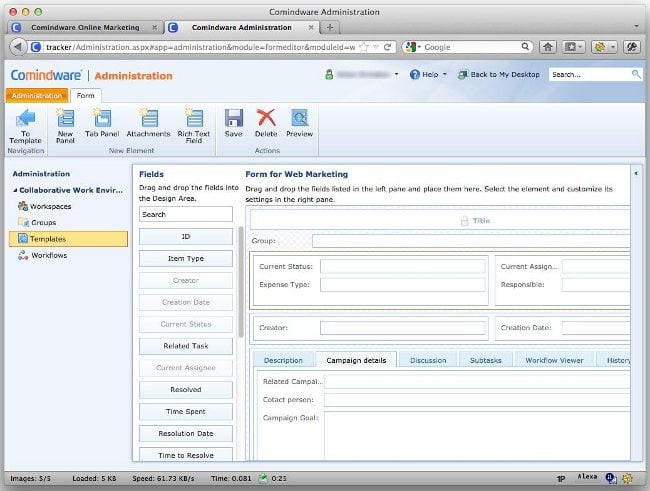The height and width of the screenshot is (491, 650).
Task: Select the Time to Resolve field
Action: [x=186, y=455]
